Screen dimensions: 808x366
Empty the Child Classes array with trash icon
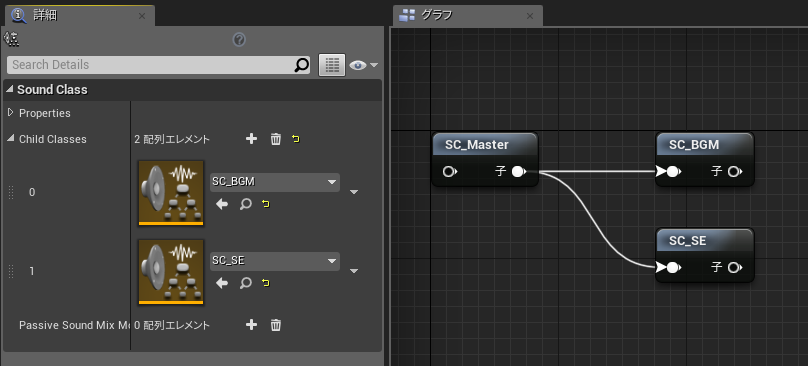pos(276,139)
